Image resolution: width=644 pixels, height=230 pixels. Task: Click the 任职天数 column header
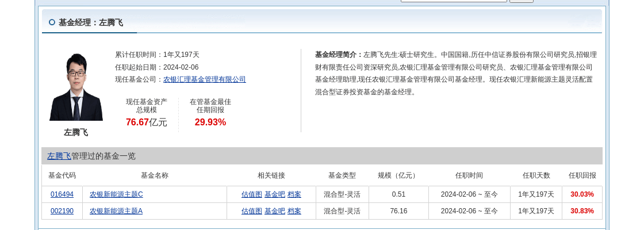coord(536,175)
